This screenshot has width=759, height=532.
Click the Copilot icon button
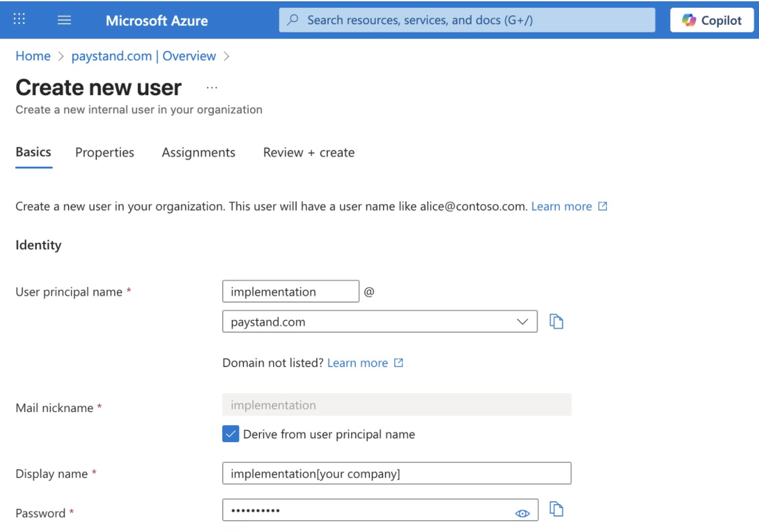[712, 20]
